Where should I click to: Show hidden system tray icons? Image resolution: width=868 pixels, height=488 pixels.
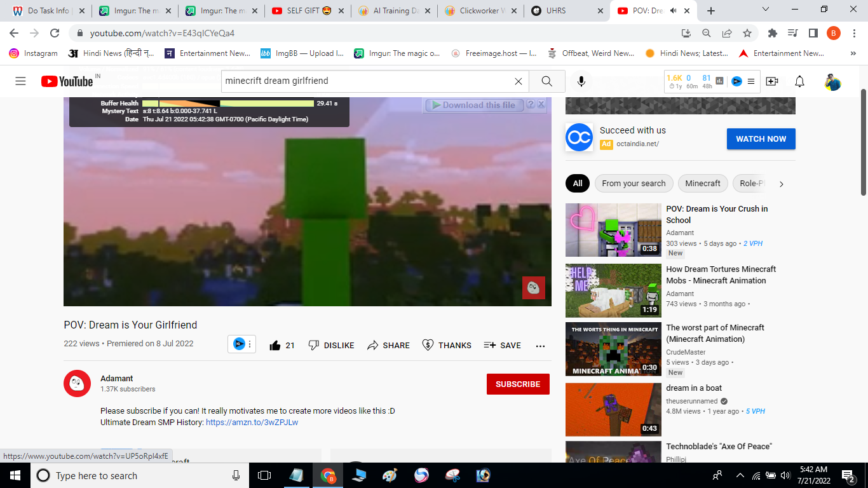click(740, 475)
